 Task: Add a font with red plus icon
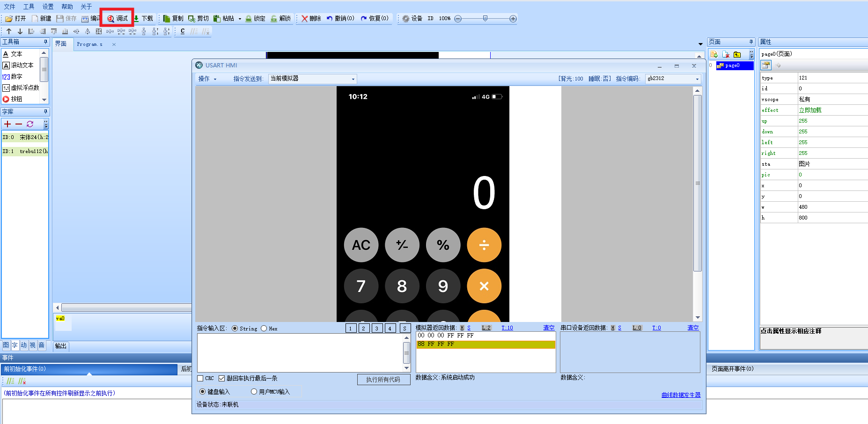(x=7, y=124)
